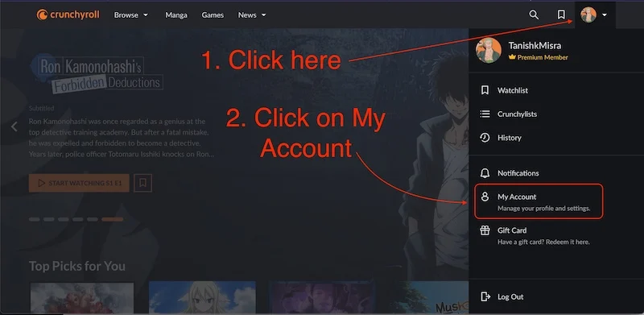Open the watchlist bookmark icon in header
Screen dimensions: 644x315
tap(561, 15)
